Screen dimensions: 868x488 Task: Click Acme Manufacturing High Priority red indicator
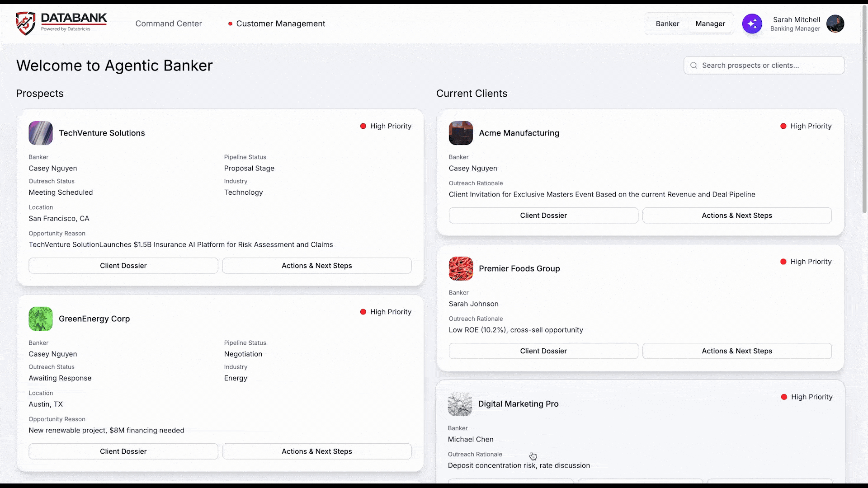click(x=783, y=126)
